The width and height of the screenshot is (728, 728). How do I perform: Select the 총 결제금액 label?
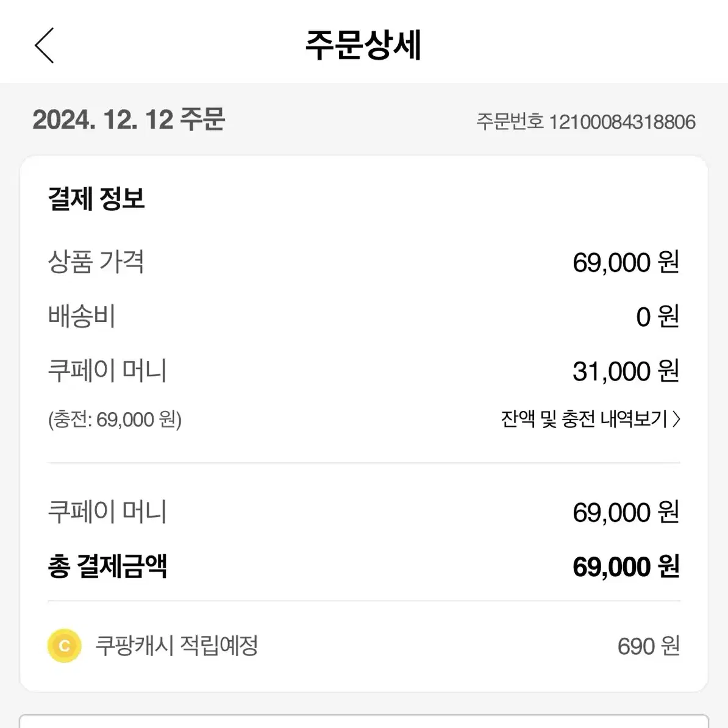(107, 566)
